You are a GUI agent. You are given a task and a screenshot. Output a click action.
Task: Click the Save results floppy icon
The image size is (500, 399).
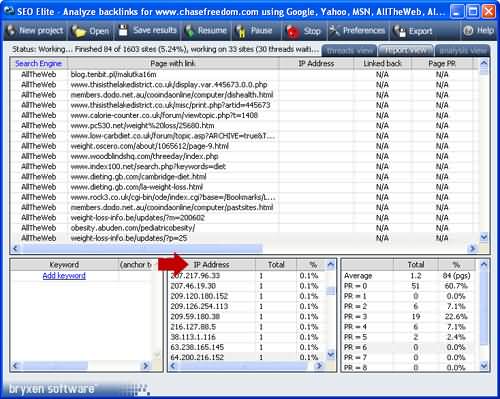123,31
